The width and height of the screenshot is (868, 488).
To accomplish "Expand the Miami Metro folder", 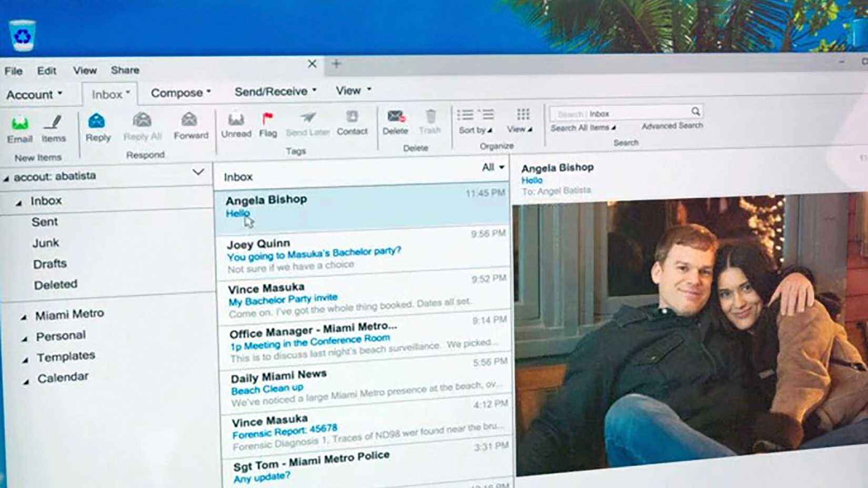I will (x=24, y=317).
